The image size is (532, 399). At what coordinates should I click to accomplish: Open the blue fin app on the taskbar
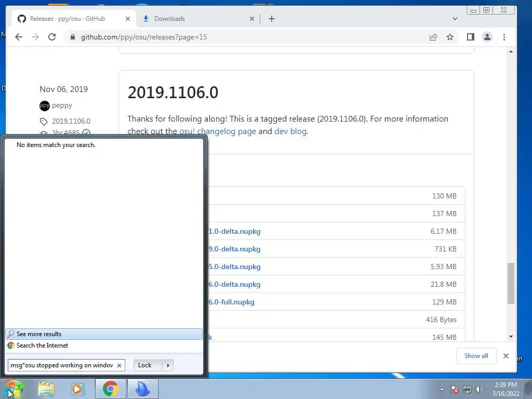[142, 389]
